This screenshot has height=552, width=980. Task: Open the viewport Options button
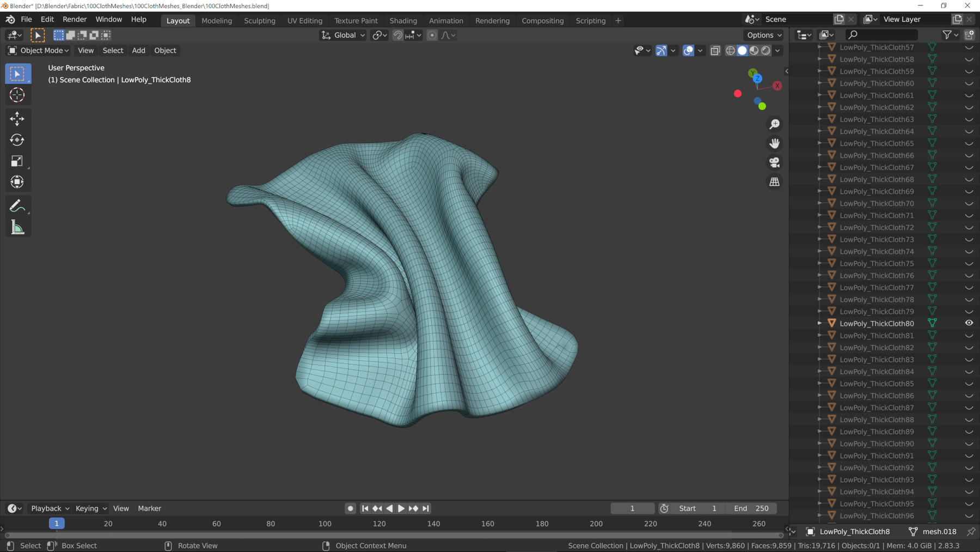tap(764, 35)
